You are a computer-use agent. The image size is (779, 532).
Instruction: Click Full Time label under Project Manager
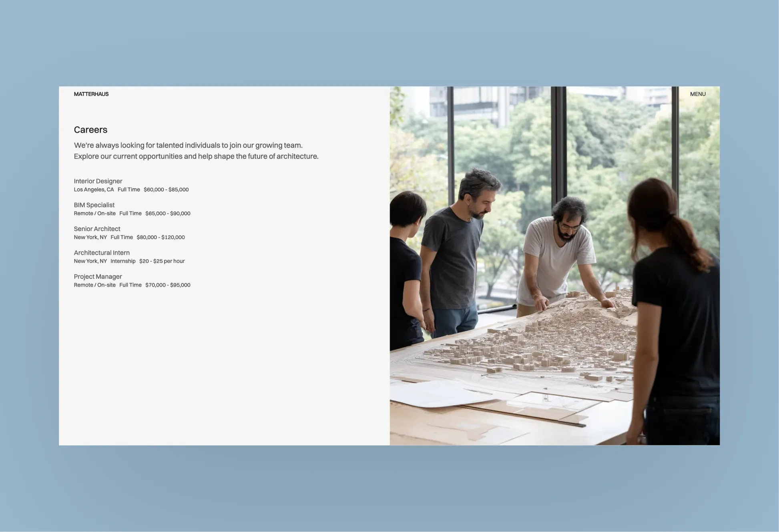pos(130,285)
